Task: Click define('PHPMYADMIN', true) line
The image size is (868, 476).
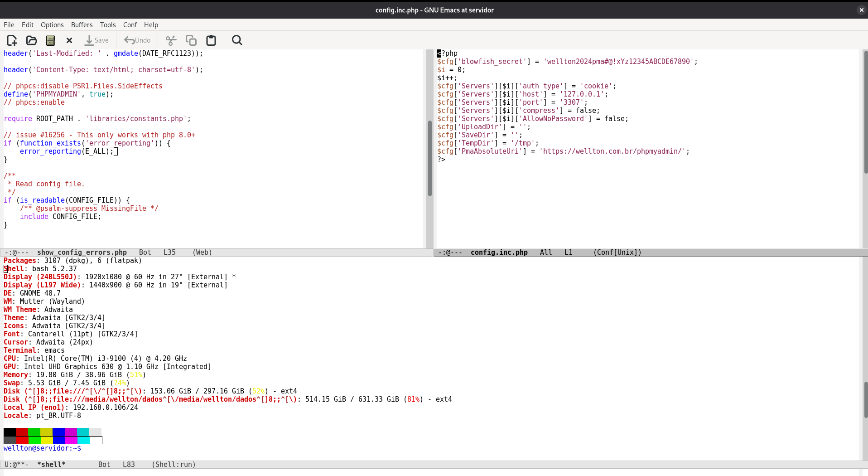Action: (58, 94)
